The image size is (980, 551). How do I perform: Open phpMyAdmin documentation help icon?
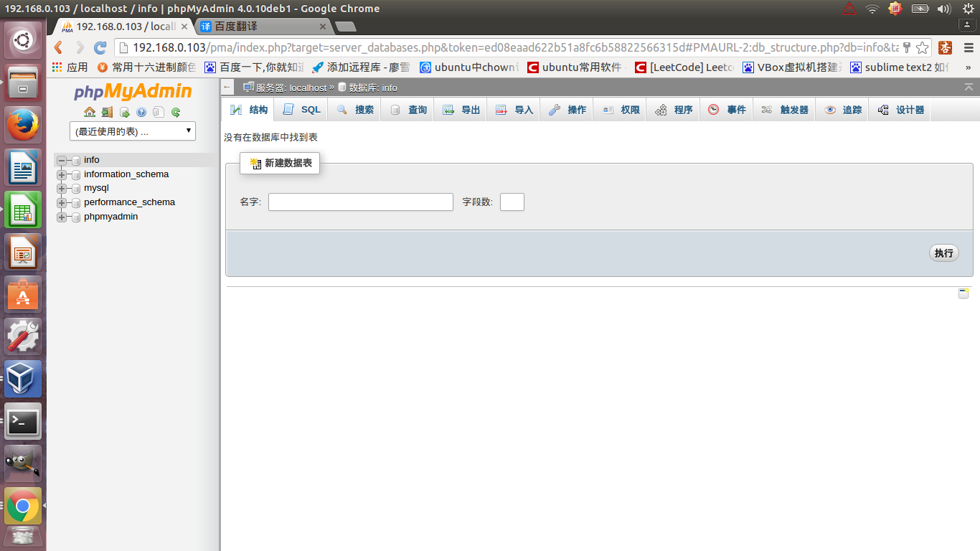click(141, 112)
